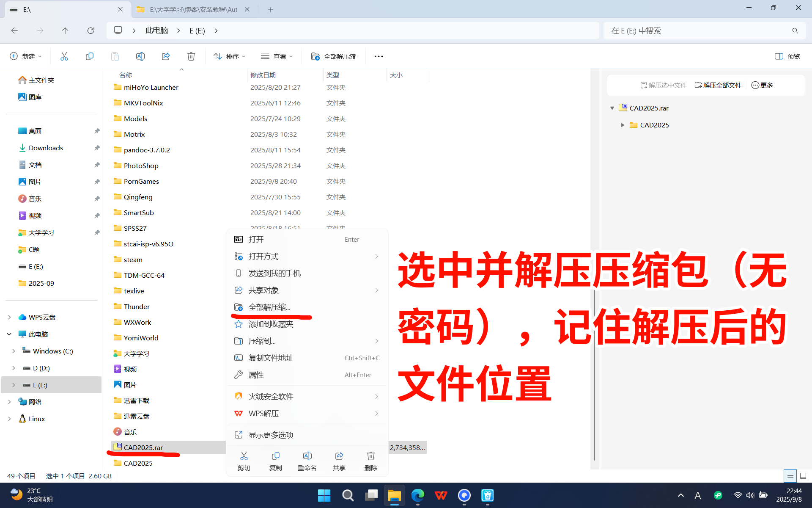This screenshot has height=508, width=812.
Task: Expand the CAD2025 folder in preview tree
Action: point(623,125)
